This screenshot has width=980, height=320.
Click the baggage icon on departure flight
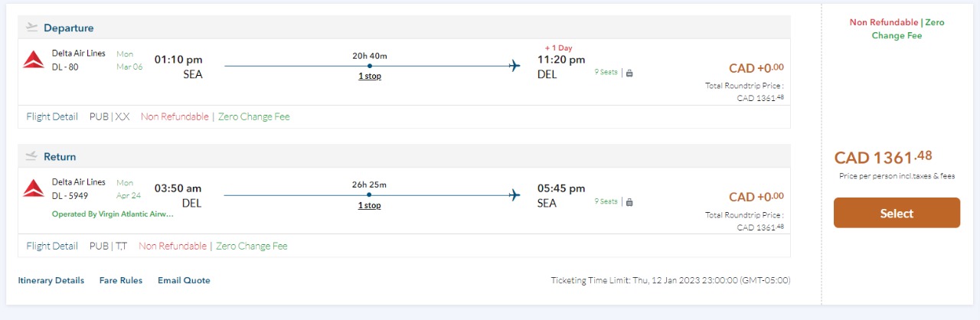pyautogui.click(x=630, y=73)
